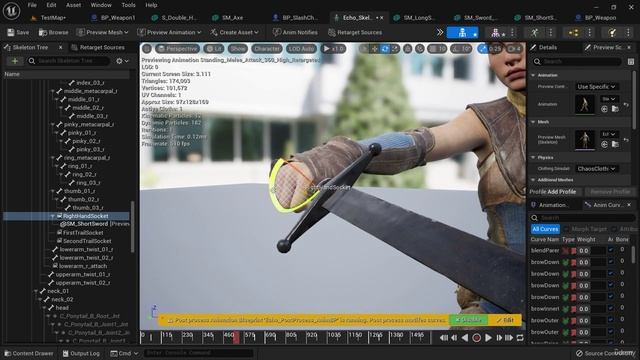Switch to Skeleton editor mode icon
Viewport: 640px width, 360px height.
coord(462,33)
